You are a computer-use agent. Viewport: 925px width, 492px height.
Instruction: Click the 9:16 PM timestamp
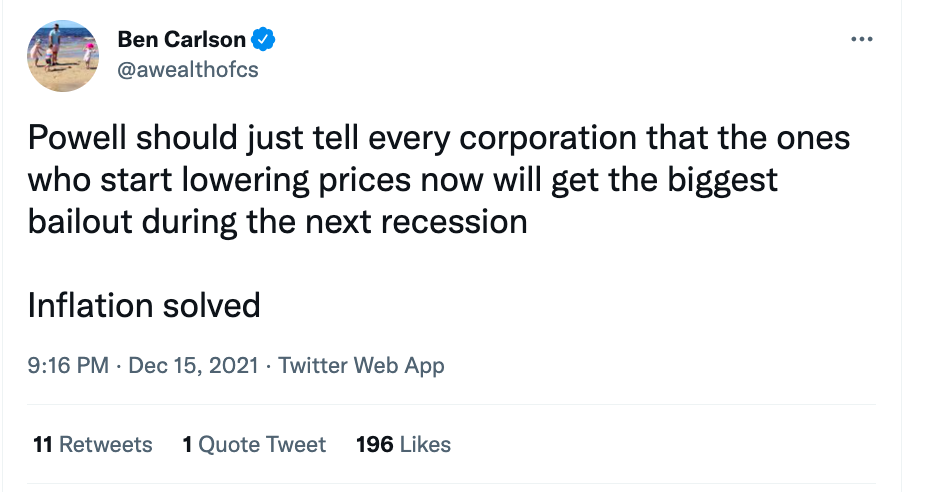click(x=68, y=365)
